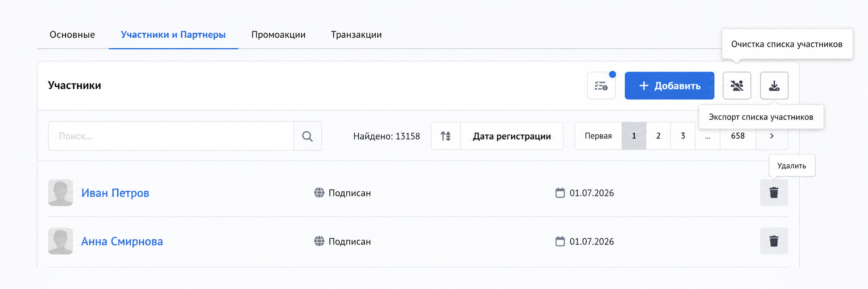
Task: Toggle the sort direction arrows icon
Action: [446, 136]
